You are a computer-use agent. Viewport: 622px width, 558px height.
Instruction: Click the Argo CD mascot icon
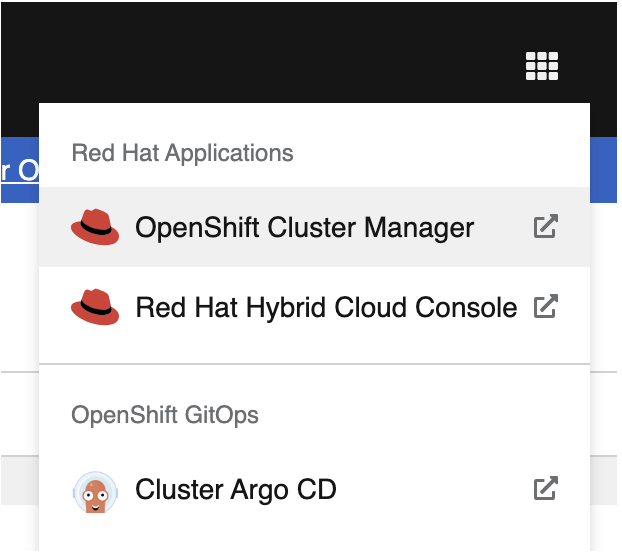point(95,492)
